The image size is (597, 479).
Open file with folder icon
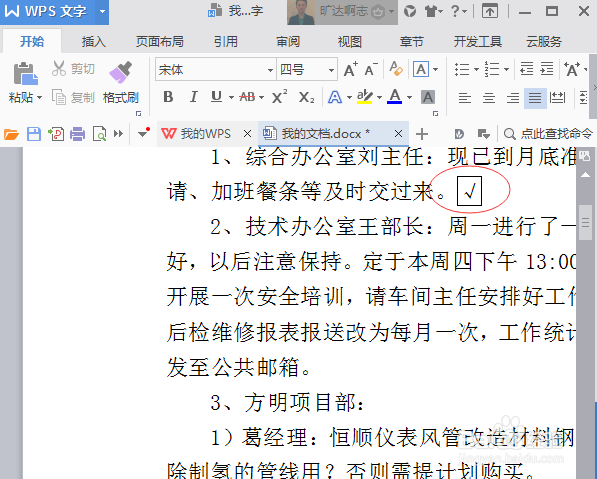(11, 134)
